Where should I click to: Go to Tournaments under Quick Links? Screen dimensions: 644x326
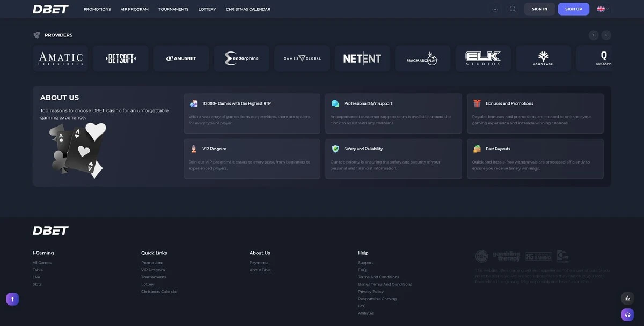click(x=153, y=277)
